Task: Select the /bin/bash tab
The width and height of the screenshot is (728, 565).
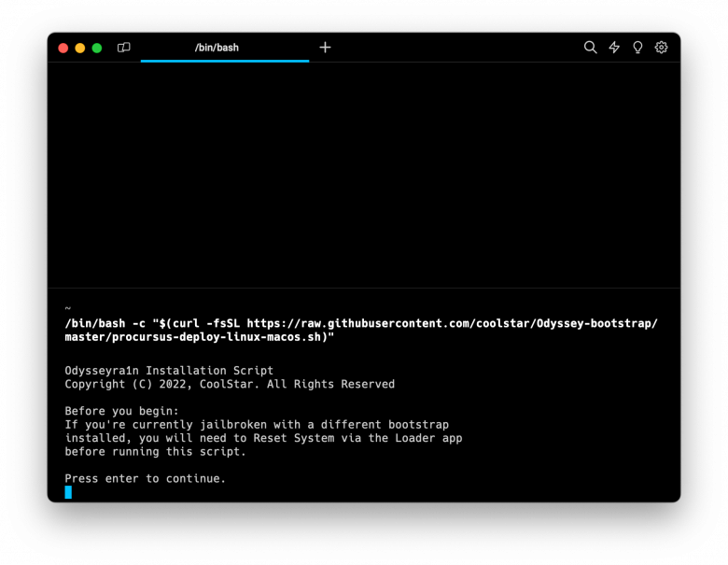Action: click(225, 48)
